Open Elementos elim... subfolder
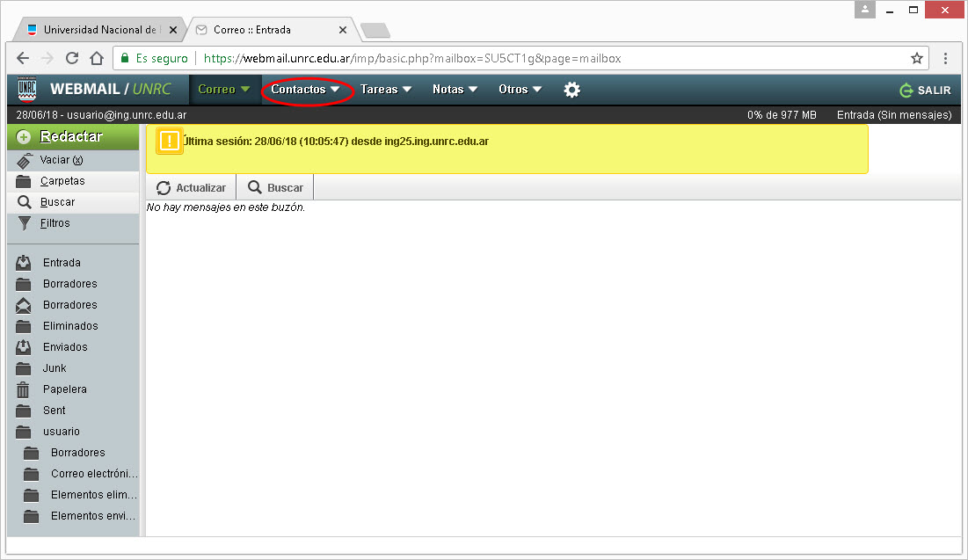 (94, 495)
